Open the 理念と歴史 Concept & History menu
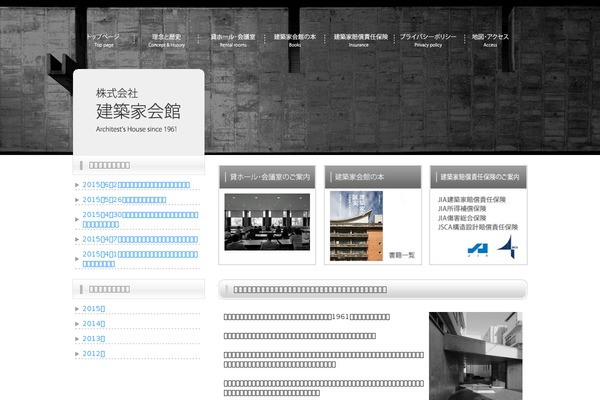The height and width of the screenshot is (400, 600). coord(166,40)
